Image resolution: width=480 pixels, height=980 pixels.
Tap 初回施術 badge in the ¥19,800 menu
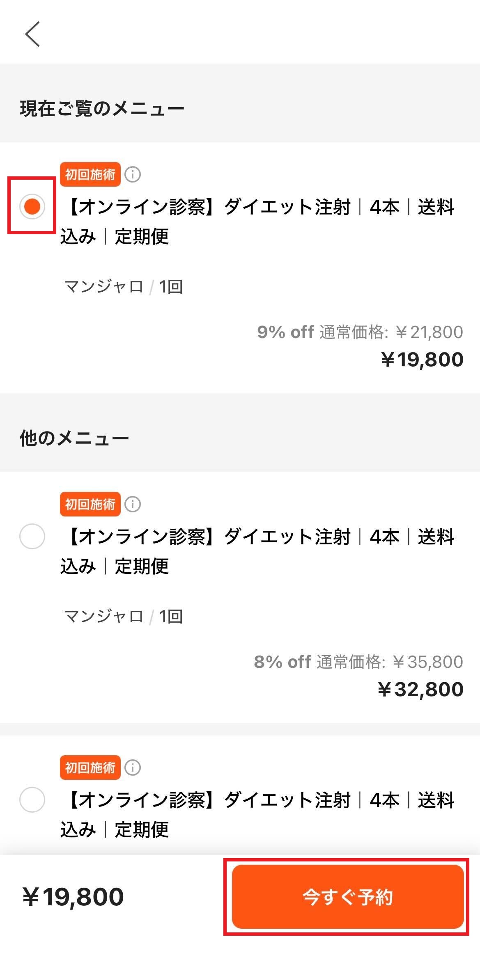90,174
